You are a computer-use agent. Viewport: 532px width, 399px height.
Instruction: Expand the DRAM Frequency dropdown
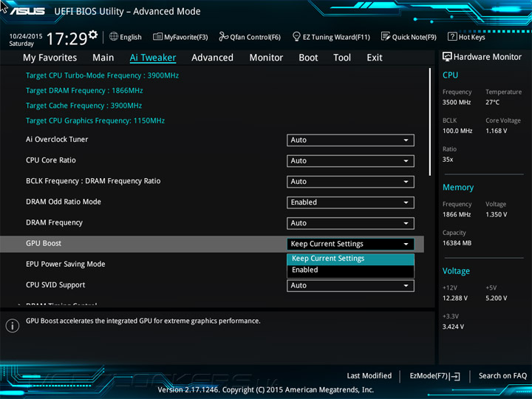pos(350,223)
